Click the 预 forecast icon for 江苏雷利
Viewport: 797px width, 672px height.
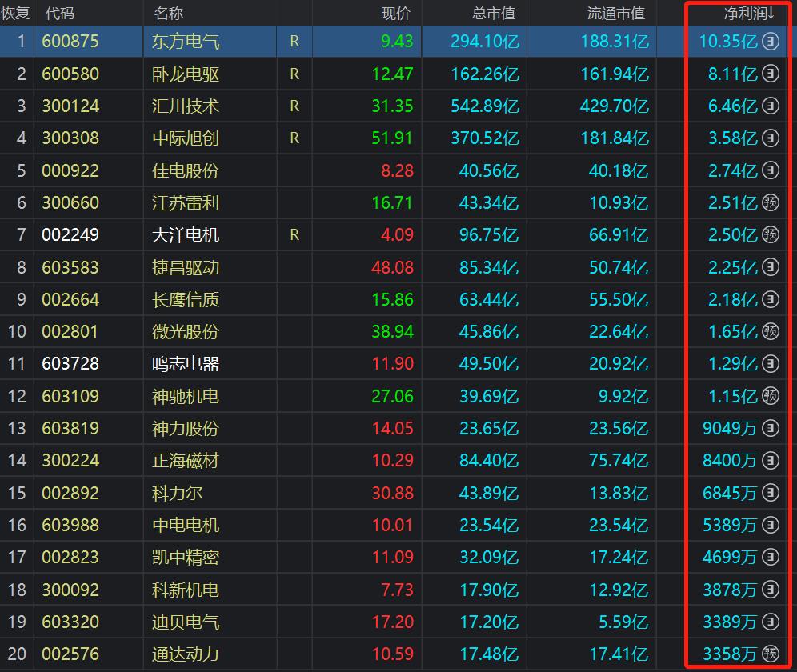[x=771, y=202]
